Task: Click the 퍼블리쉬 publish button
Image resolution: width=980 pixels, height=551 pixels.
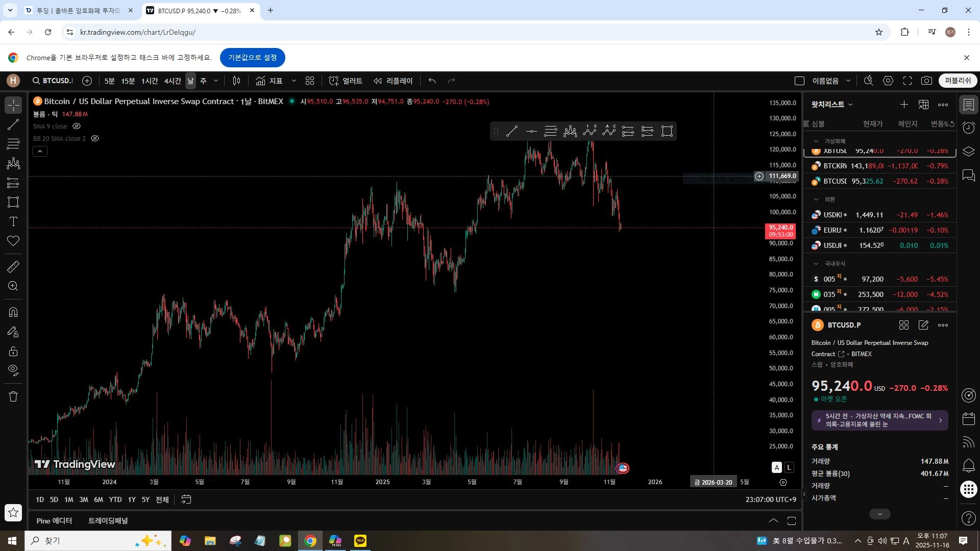Action: click(x=958, y=81)
